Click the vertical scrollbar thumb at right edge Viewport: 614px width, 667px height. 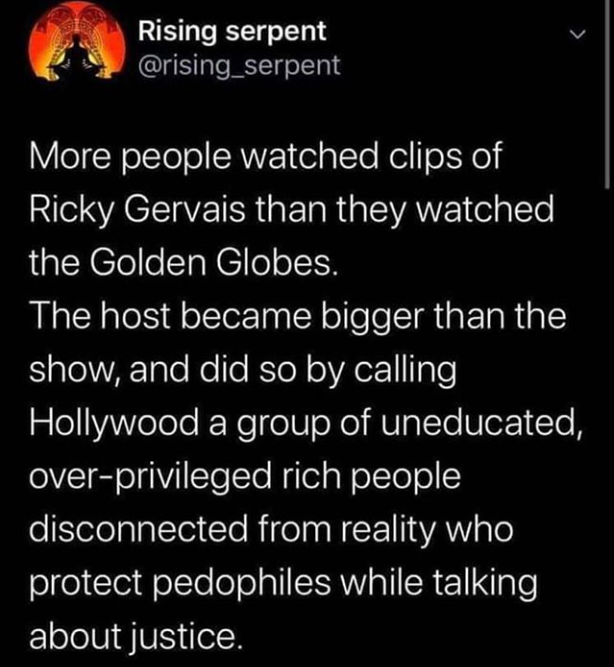[607, 94]
